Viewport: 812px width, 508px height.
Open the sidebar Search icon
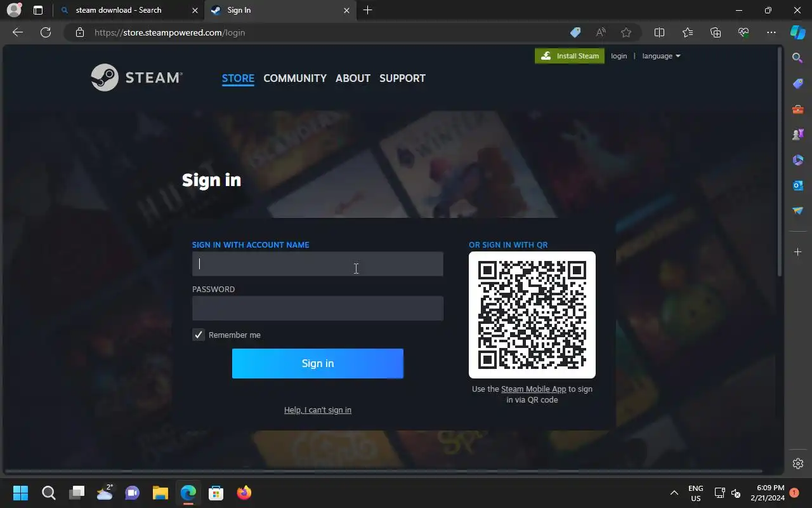click(798, 58)
